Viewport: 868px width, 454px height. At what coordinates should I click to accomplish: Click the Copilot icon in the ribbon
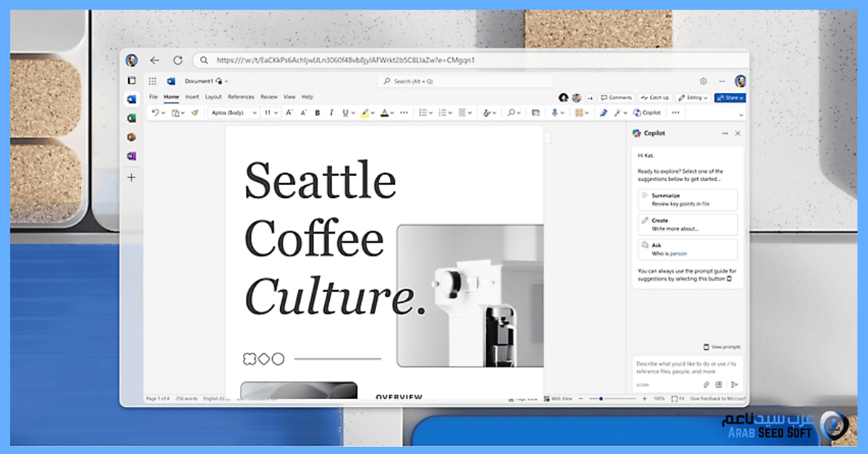point(647,113)
